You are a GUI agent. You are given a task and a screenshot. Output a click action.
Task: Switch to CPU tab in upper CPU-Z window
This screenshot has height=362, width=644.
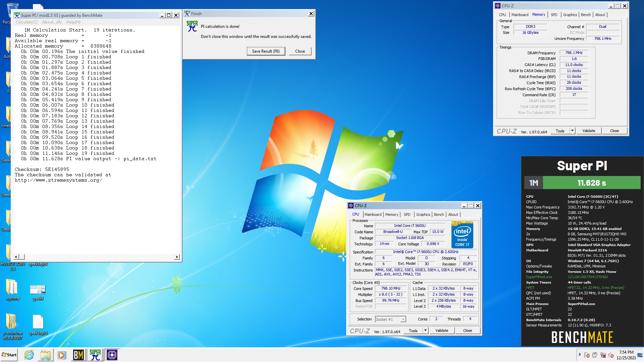[x=502, y=15]
